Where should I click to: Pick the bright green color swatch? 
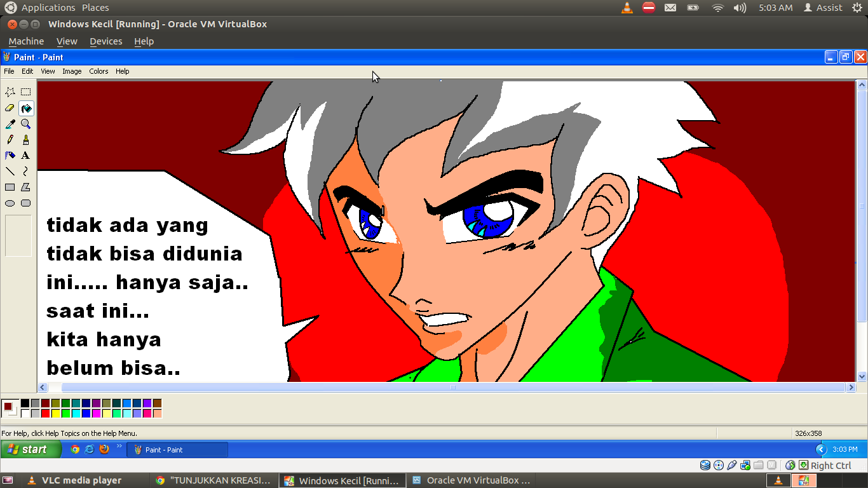(x=65, y=414)
